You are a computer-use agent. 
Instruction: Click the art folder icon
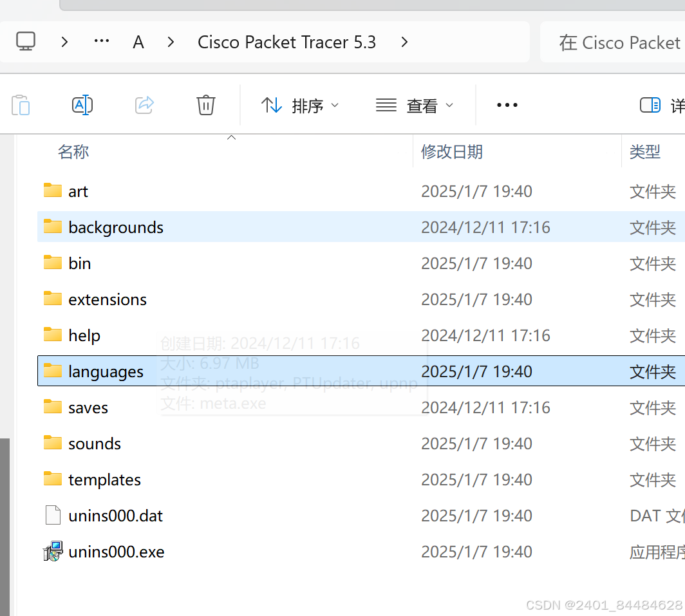(52, 190)
